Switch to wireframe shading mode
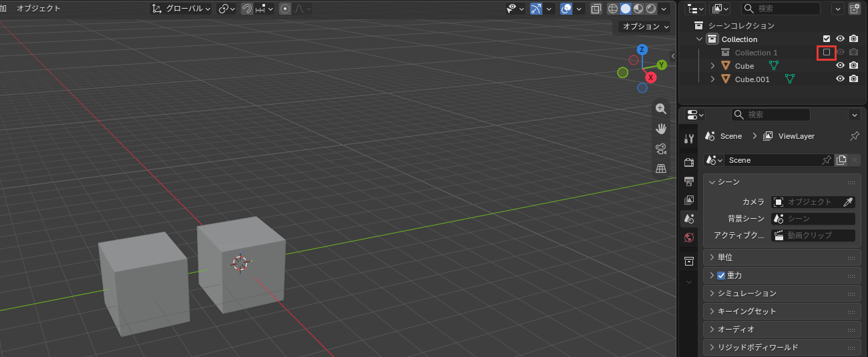The image size is (868, 357). point(613,9)
